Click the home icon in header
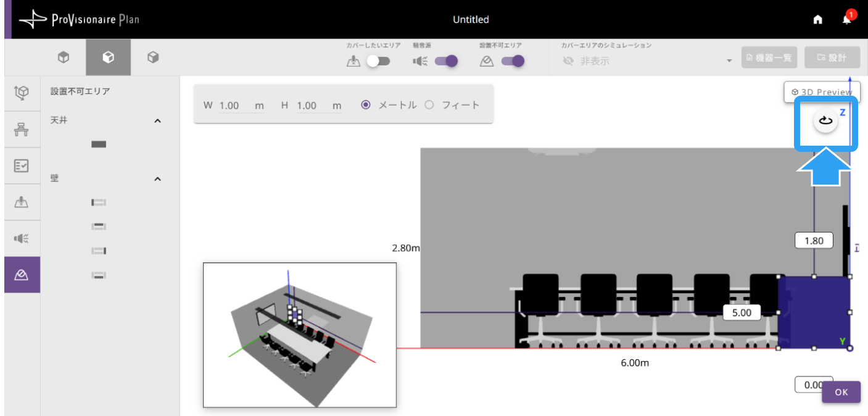This screenshot has width=868, height=416. coord(818,20)
